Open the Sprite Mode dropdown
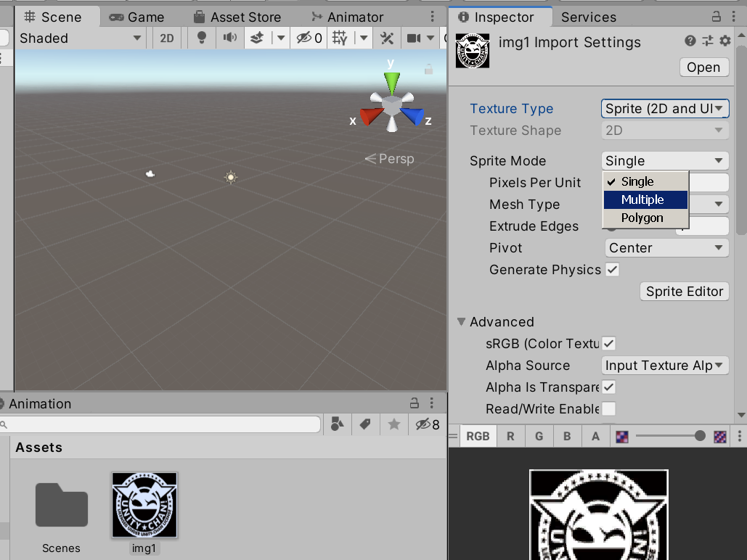 [665, 161]
